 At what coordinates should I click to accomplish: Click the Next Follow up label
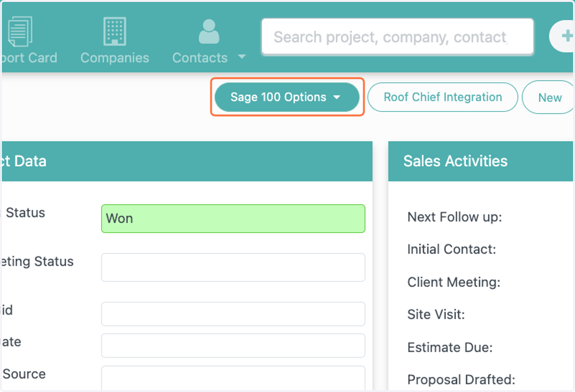(454, 217)
